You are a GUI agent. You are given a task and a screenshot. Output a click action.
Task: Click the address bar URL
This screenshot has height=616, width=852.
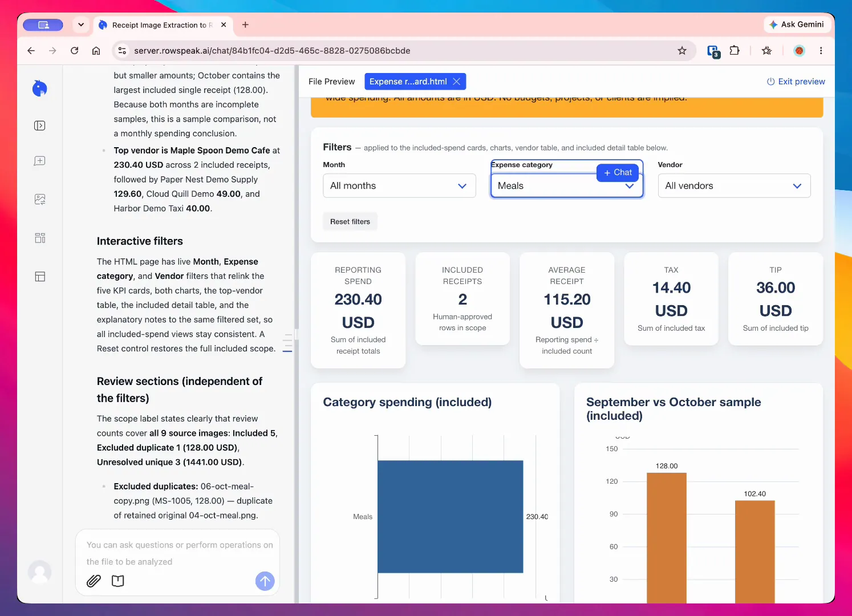(272, 51)
